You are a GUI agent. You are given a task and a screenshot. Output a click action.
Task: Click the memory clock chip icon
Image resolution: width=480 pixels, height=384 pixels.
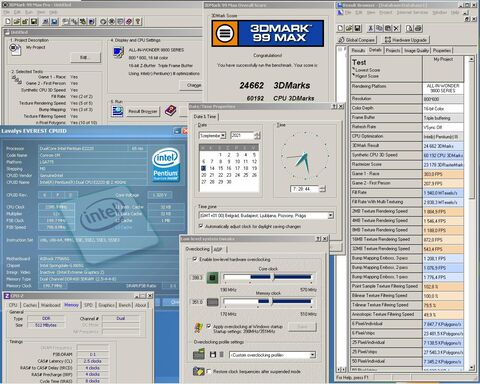point(213,302)
